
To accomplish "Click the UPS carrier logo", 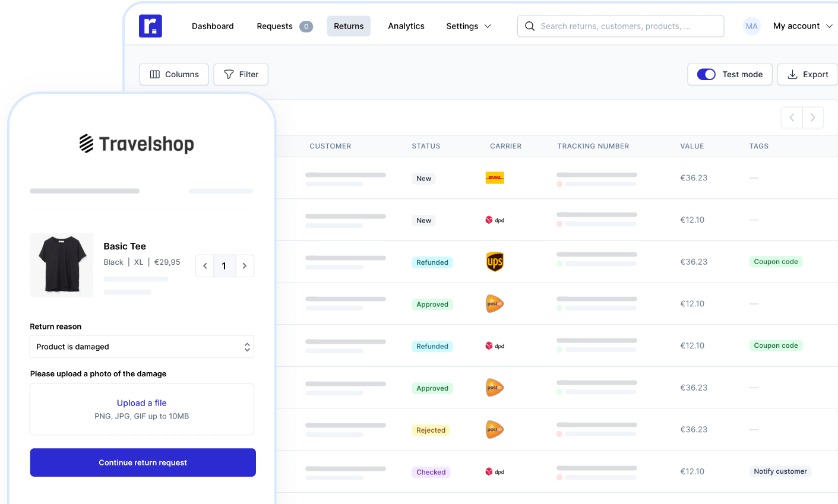I will 495,262.
